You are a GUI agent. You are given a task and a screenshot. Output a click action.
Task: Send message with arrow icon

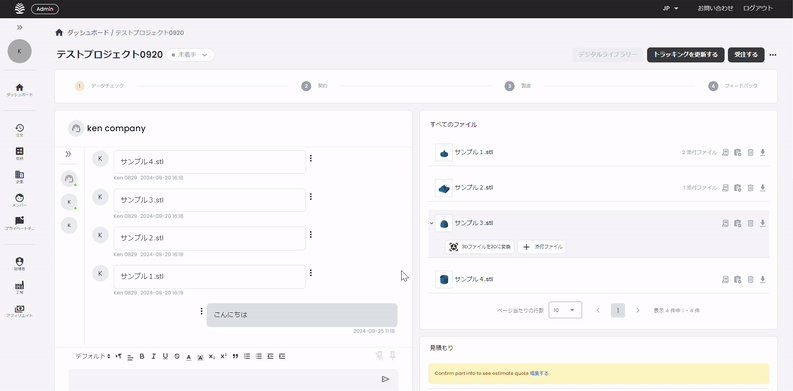click(385, 379)
